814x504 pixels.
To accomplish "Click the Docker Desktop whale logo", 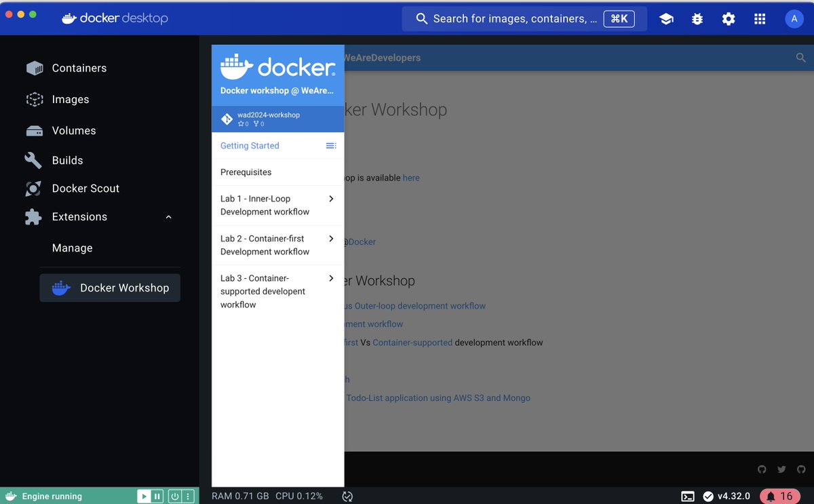I will coord(69,18).
